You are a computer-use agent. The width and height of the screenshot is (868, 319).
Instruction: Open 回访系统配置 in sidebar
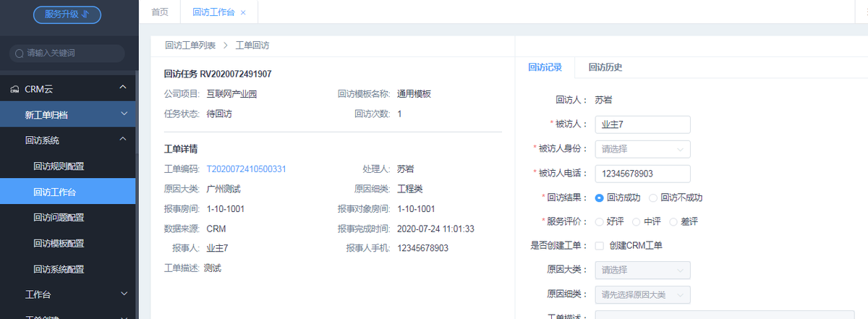pyautogui.click(x=59, y=270)
